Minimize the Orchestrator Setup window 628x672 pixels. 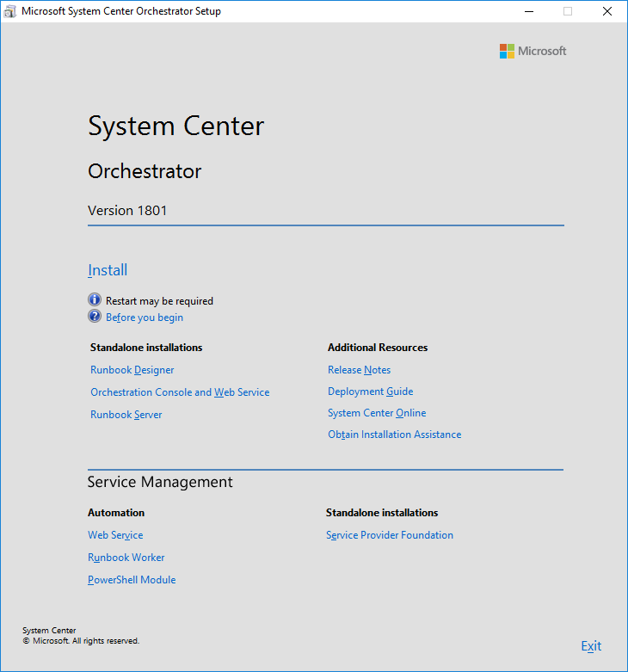click(529, 11)
